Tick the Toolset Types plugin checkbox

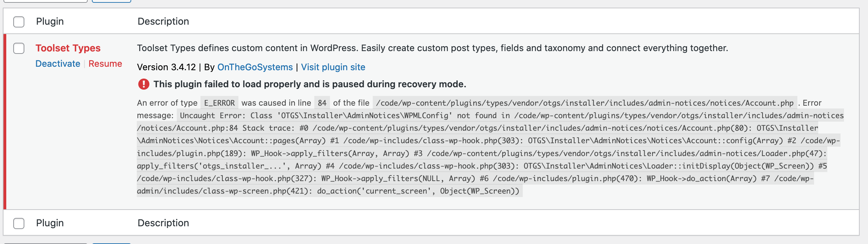(19, 48)
